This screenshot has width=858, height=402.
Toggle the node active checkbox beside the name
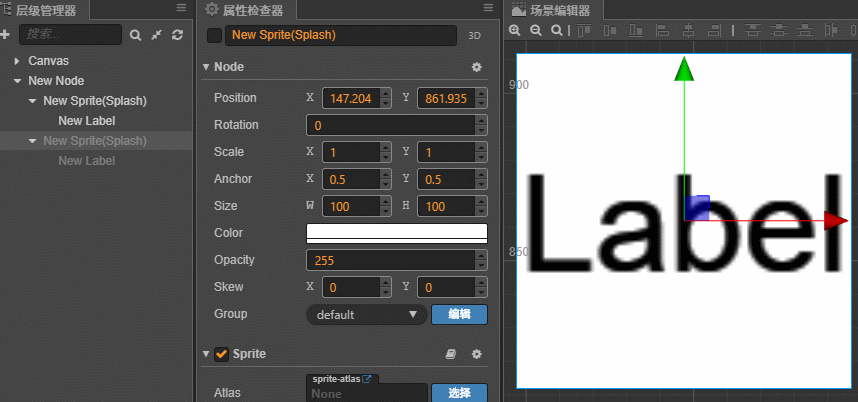point(214,36)
